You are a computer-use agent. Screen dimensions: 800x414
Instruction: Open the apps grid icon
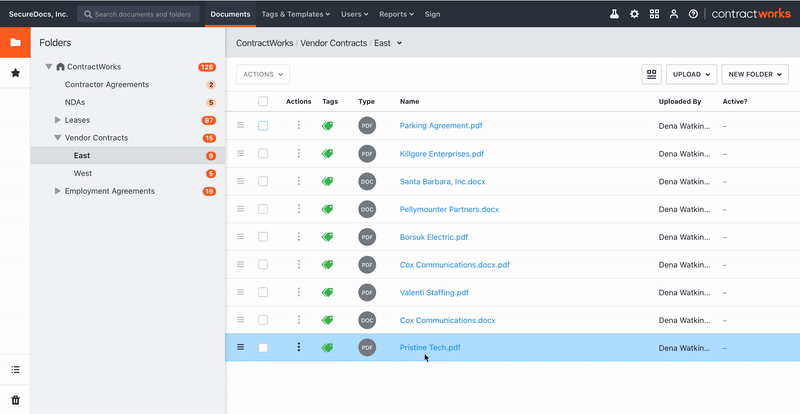tap(654, 14)
